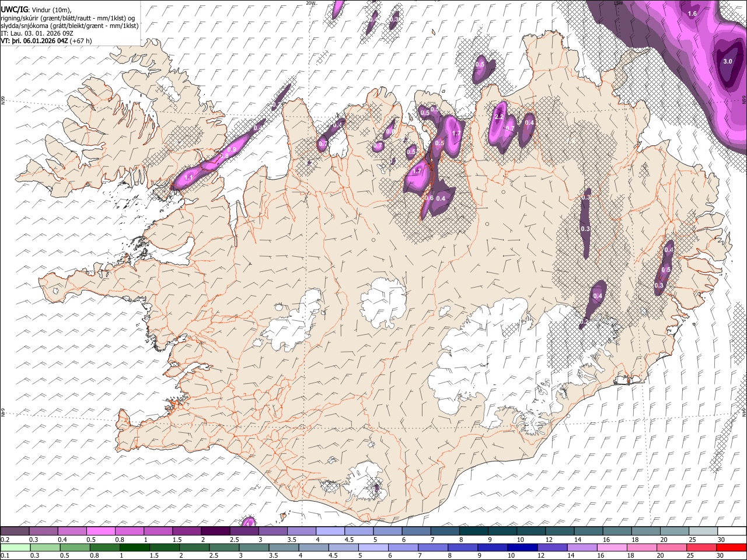Click the "0.9" value on the pink band
The height and width of the screenshot is (560, 747).
click(232, 150)
